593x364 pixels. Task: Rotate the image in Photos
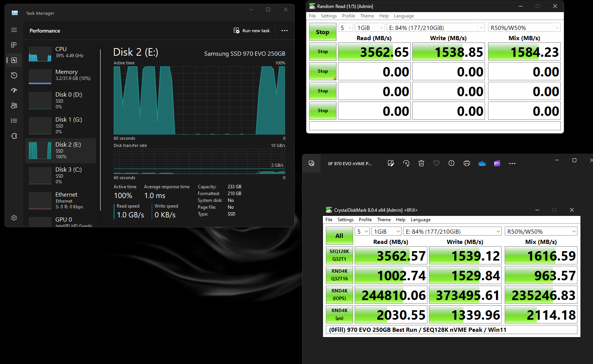(406, 163)
